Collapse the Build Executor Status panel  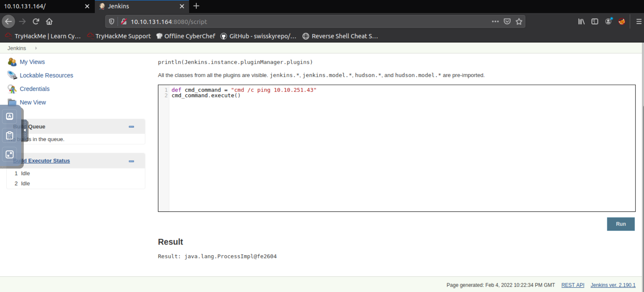(131, 161)
